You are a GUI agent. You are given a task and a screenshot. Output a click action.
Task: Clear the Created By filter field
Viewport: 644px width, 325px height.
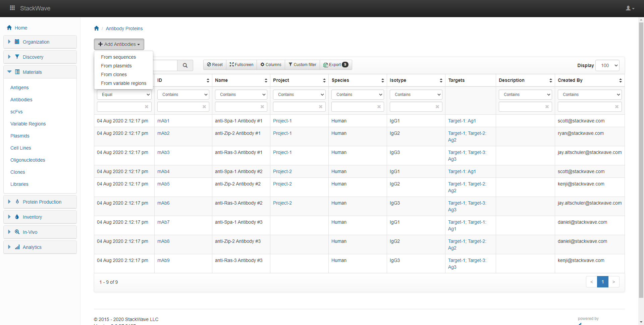pos(616,107)
